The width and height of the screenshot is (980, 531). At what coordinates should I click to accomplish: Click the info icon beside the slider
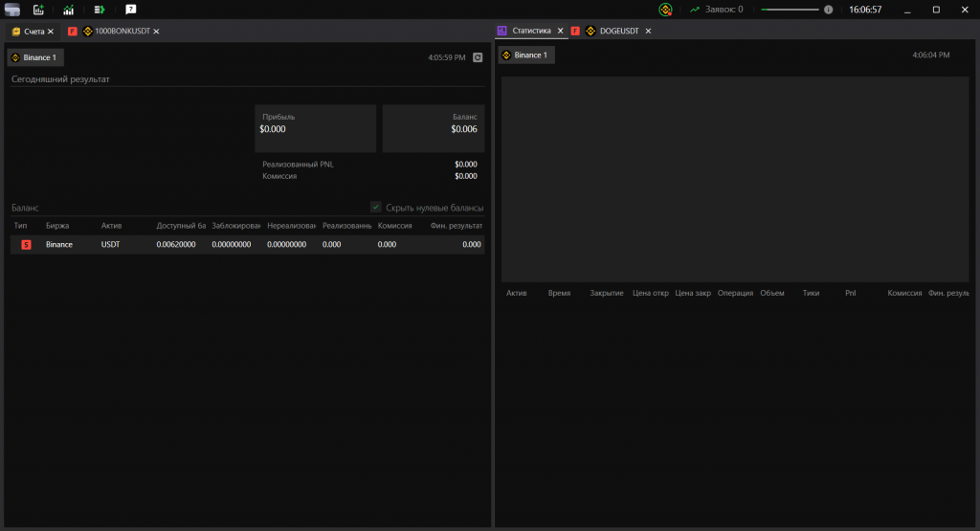828,10
